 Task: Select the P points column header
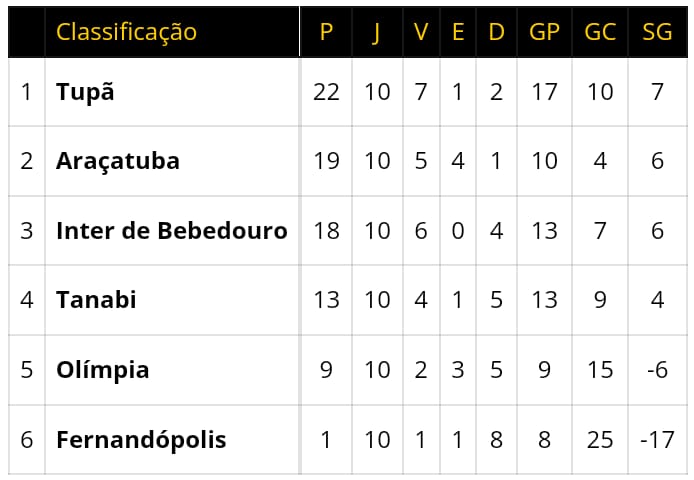point(326,32)
